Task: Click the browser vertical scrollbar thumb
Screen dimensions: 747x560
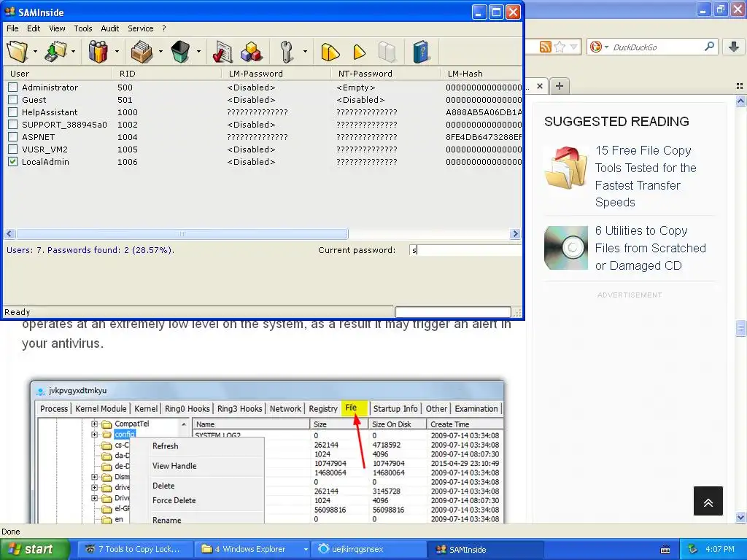Action: click(740, 329)
